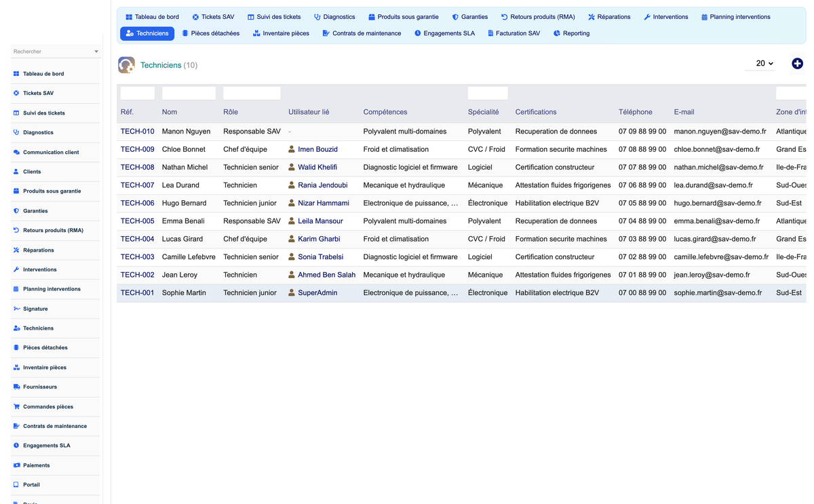814x504 pixels.
Task: Sort by the Téléphone column header
Action: click(636, 112)
